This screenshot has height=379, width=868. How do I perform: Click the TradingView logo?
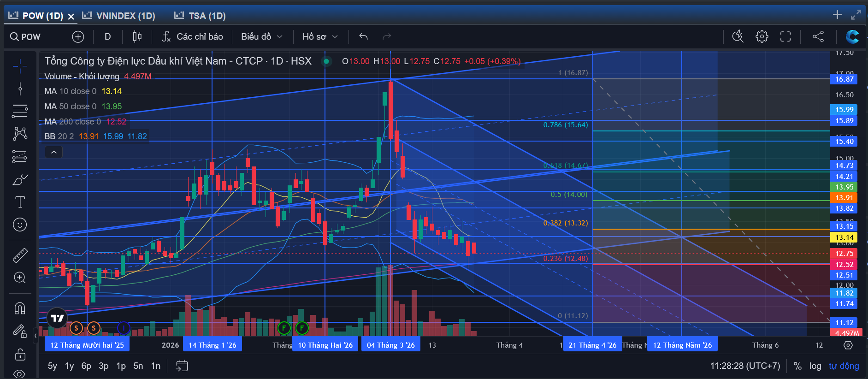[x=57, y=318]
